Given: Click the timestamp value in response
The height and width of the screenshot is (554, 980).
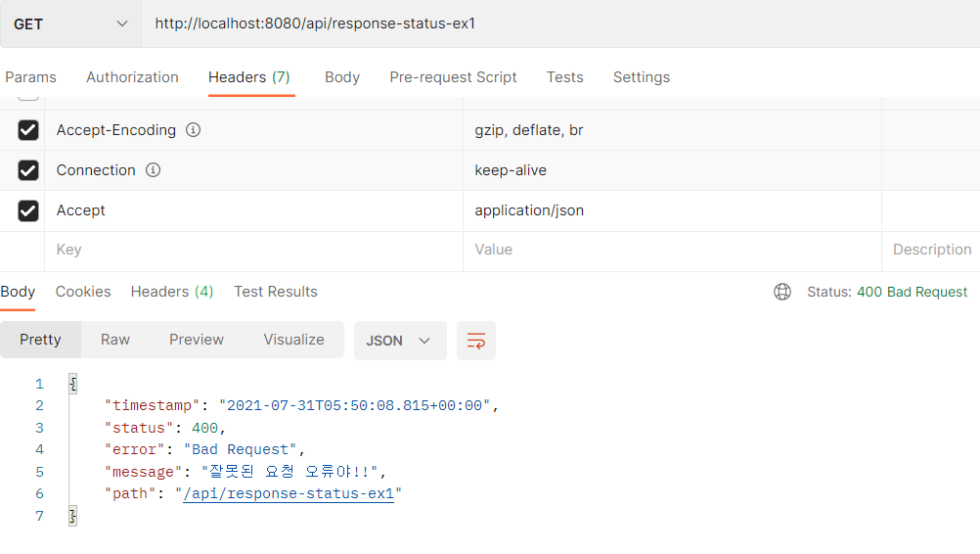Looking at the screenshot, I should point(354,405).
